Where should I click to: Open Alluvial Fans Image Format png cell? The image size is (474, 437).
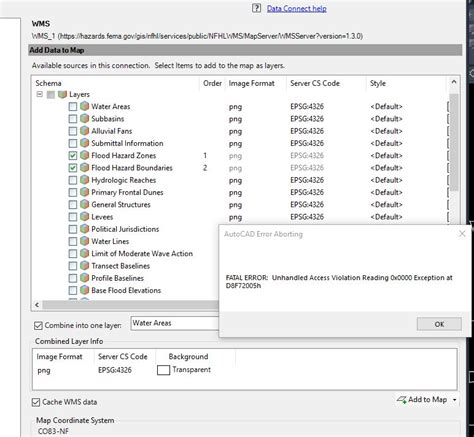(x=235, y=131)
